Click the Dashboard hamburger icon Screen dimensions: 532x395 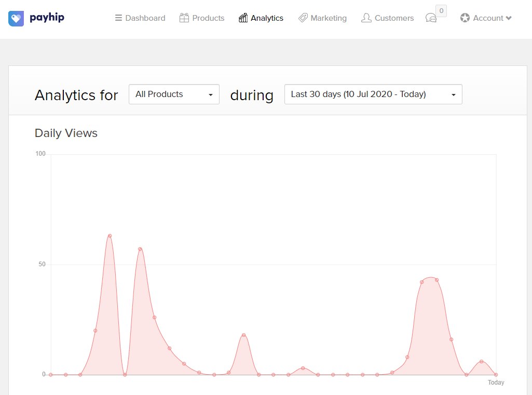(x=118, y=18)
